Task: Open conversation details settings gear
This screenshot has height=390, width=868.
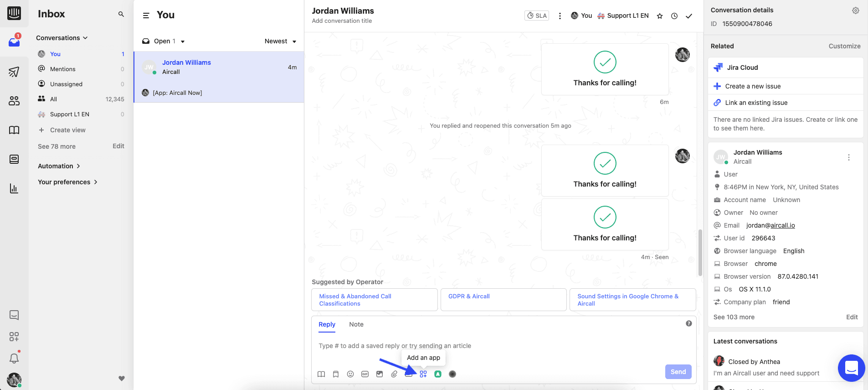Action: pyautogui.click(x=856, y=10)
